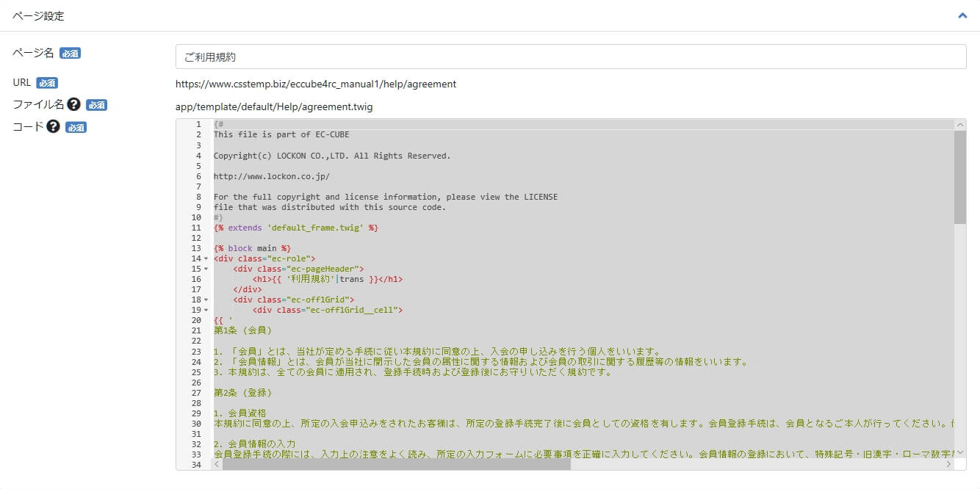The width and height of the screenshot is (980, 489).
Task: Click the 必須 badge next to ページ名
Action: (x=70, y=54)
